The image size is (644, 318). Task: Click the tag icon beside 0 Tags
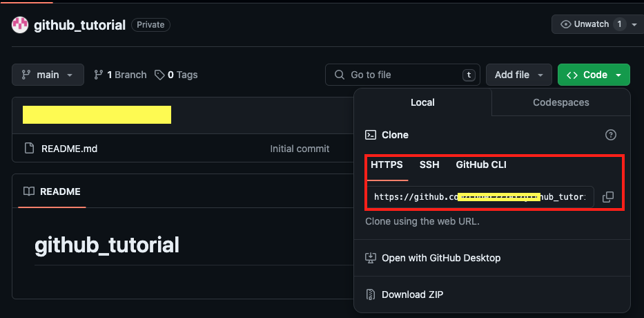click(159, 75)
